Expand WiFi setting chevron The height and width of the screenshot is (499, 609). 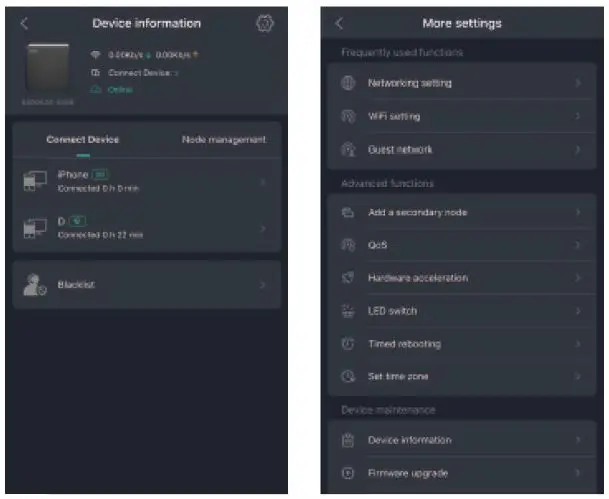coord(578,116)
